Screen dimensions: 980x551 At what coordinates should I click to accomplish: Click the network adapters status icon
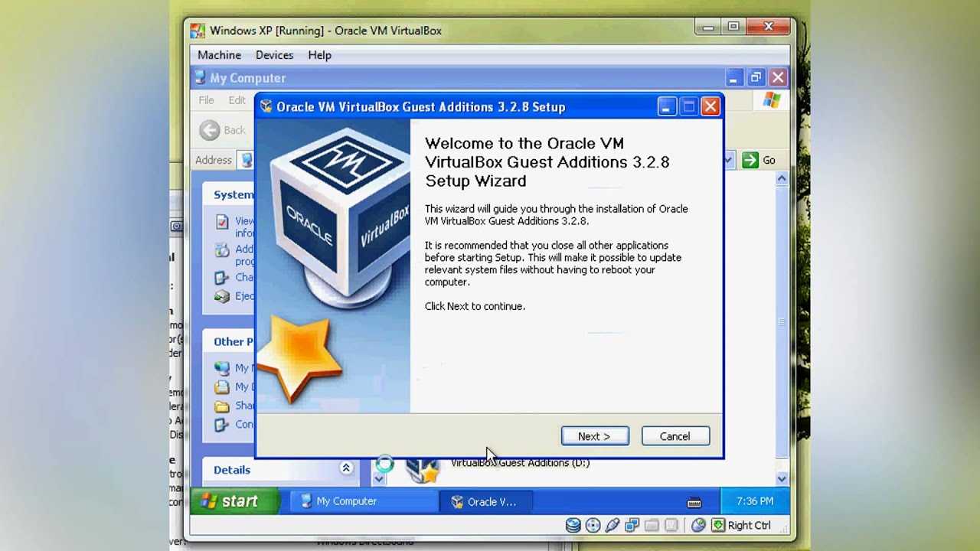pyautogui.click(x=632, y=525)
